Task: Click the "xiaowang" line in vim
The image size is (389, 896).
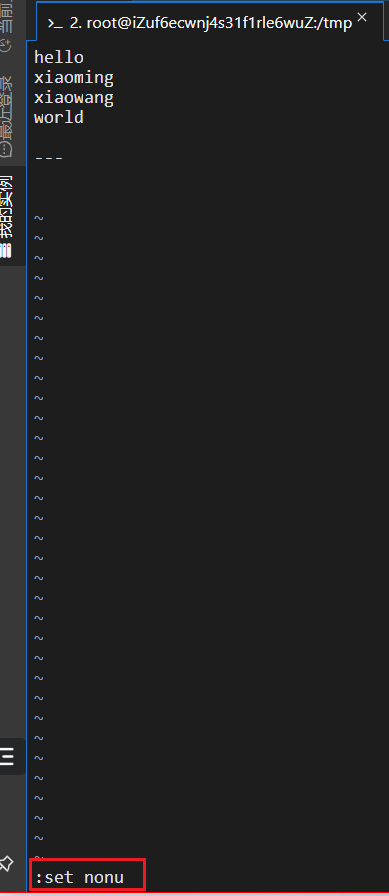Action: click(74, 98)
